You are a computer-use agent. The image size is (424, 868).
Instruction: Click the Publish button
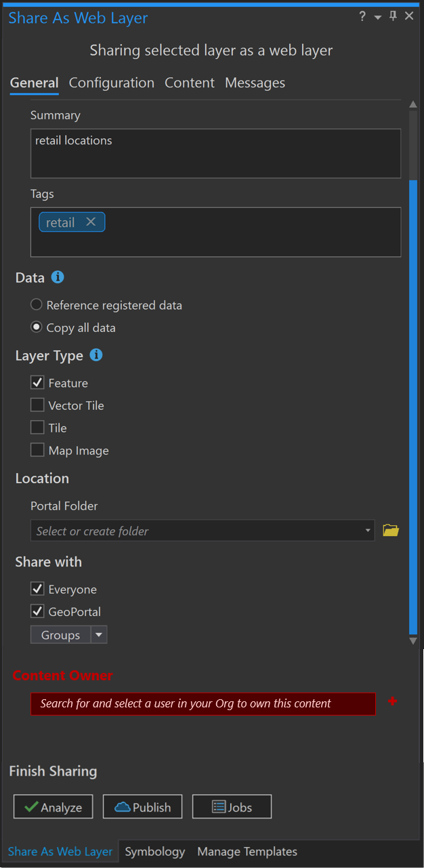click(x=142, y=807)
